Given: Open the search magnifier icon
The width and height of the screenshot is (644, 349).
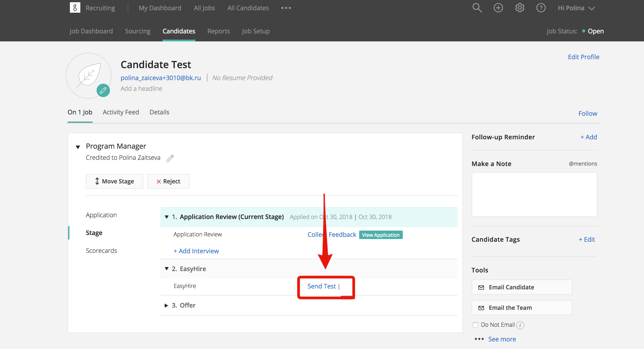Looking at the screenshot, I should point(477,8).
